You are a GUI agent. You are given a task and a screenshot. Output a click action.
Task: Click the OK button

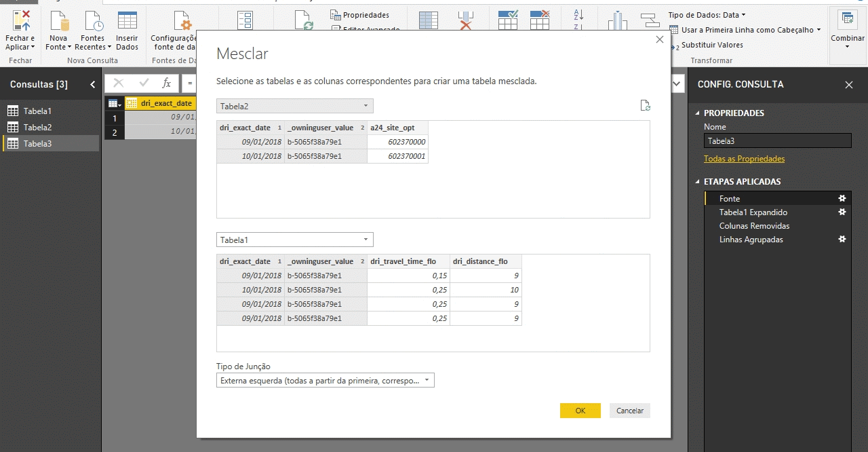coord(580,411)
